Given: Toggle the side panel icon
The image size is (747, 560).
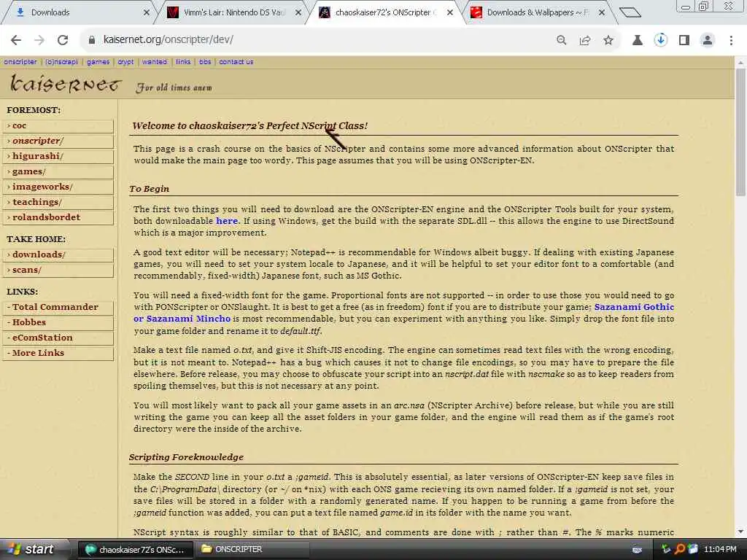Looking at the screenshot, I should pos(684,40).
